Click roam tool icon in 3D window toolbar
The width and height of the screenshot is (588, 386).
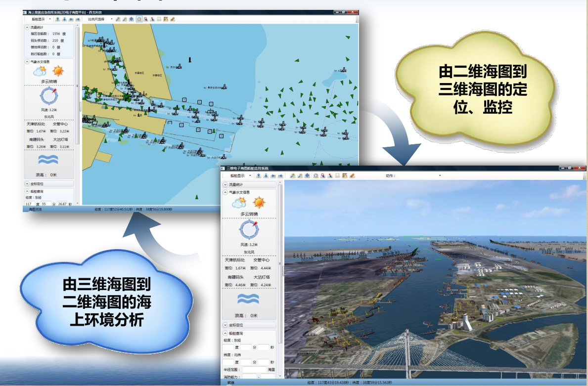pos(316,175)
